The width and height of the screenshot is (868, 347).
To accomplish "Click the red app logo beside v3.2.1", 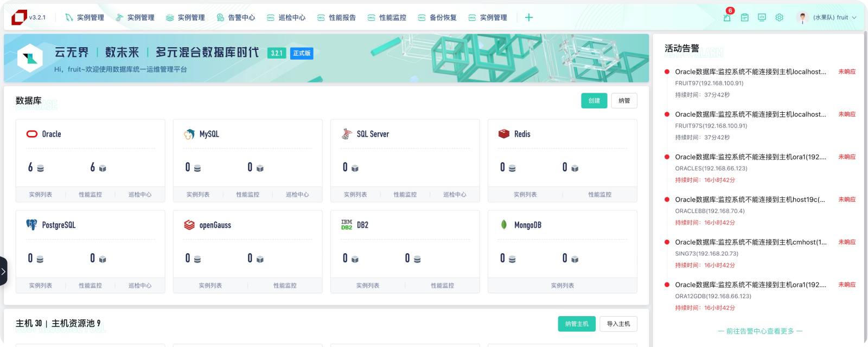I will tap(19, 17).
